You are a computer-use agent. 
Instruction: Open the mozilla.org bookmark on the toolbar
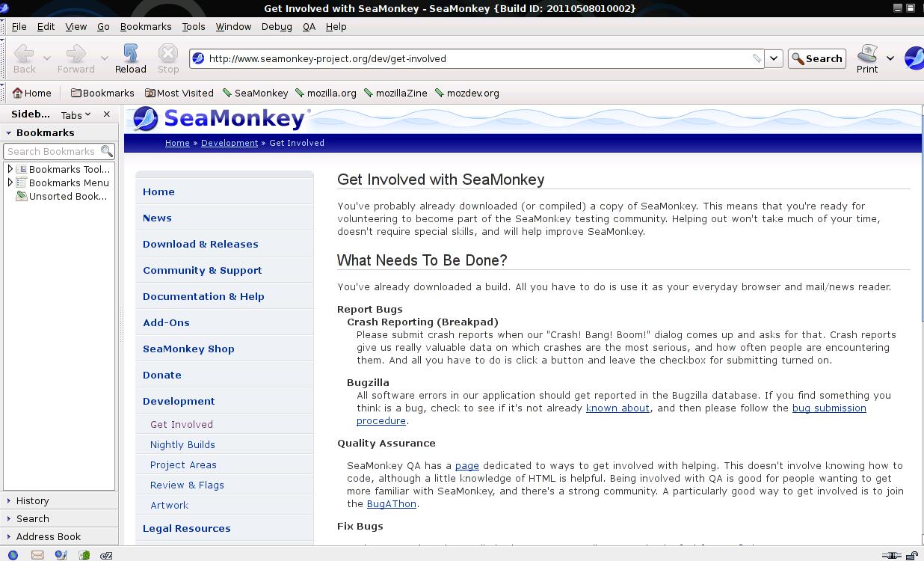pyautogui.click(x=326, y=93)
